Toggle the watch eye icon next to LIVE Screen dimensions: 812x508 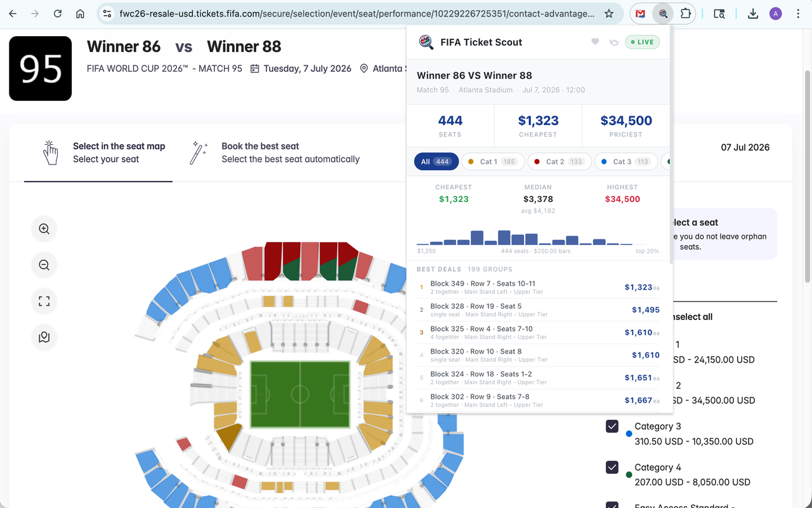click(613, 41)
